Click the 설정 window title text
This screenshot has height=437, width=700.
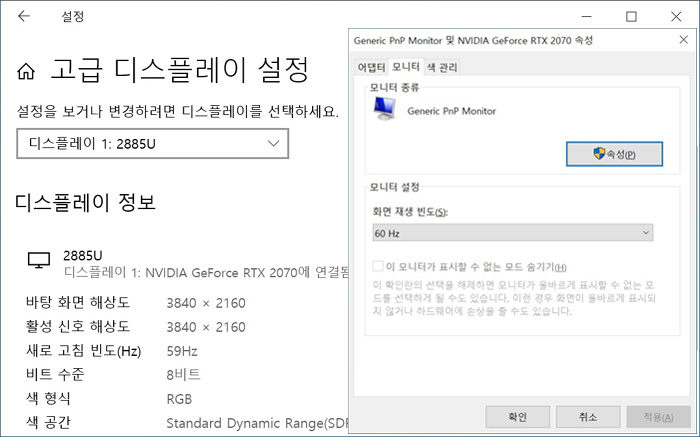click(x=72, y=17)
